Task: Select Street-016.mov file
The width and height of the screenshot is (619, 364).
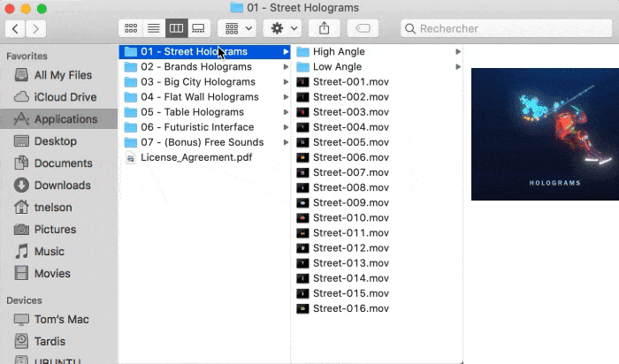Action: pyautogui.click(x=377, y=308)
